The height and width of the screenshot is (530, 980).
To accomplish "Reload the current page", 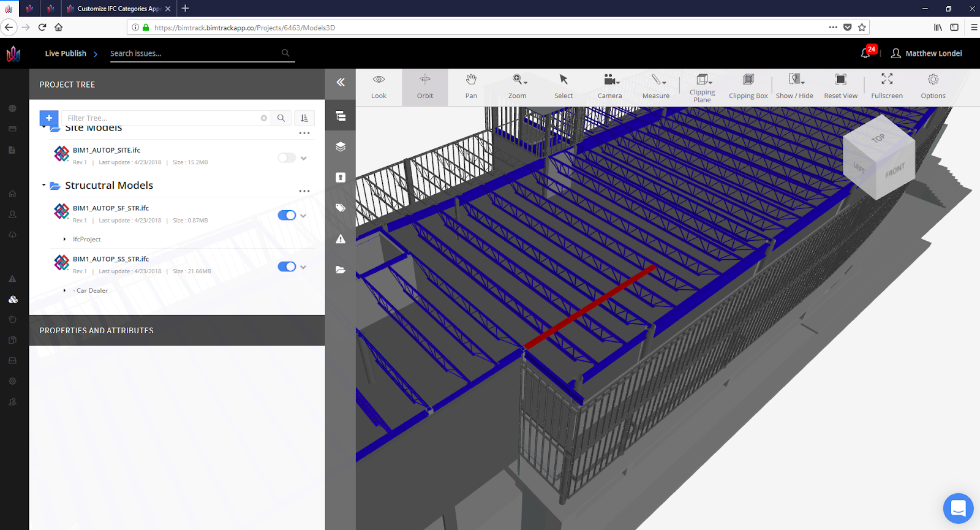I will (42, 27).
